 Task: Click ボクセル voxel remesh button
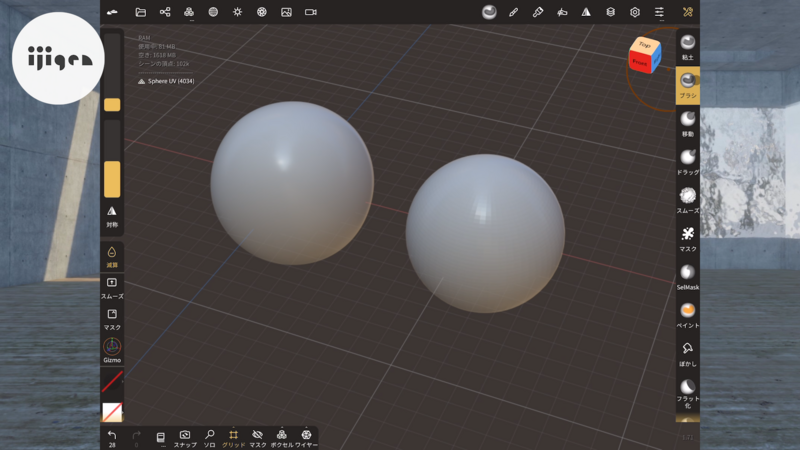[x=282, y=438]
